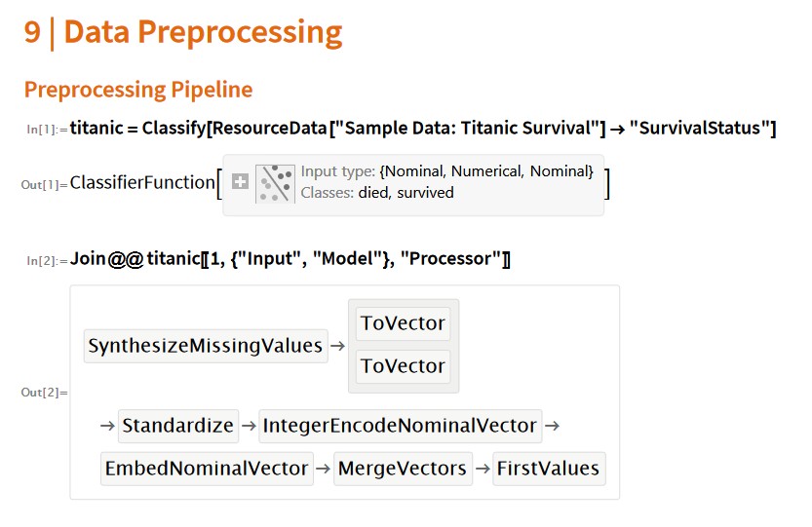Click the Out[2] cell label
The width and height of the screenshot is (812, 527).
pyautogui.click(x=44, y=393)
